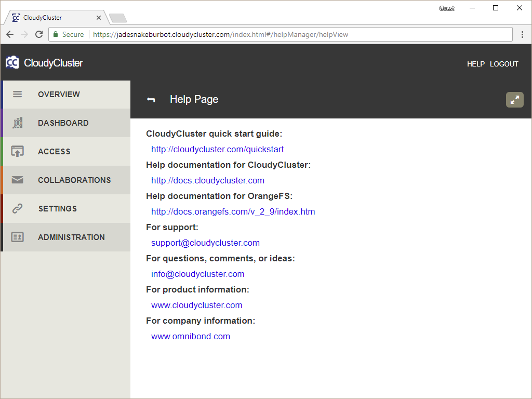Click the 'Help documentation for CloudyCluster:' heading
This screenshot has width=532, height=399.
[229, 165]
